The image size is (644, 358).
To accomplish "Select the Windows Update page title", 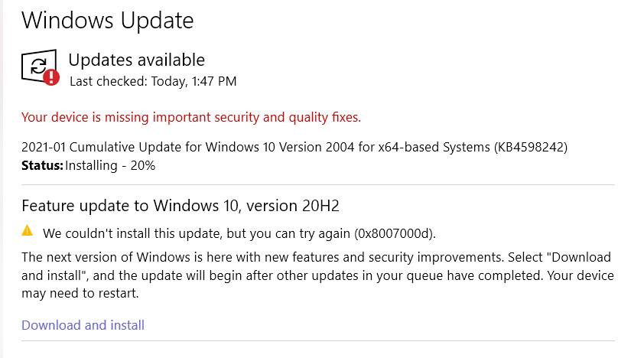I will 108,21.
